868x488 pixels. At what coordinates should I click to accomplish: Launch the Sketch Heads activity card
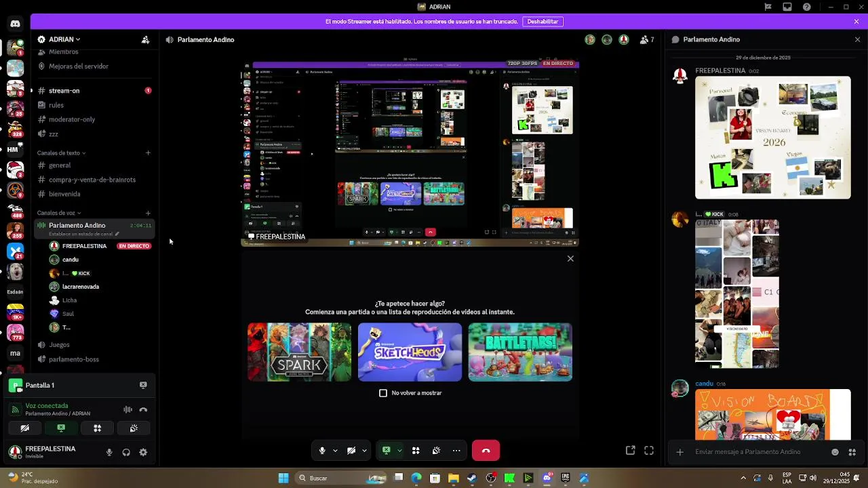(x=410, y=352)
